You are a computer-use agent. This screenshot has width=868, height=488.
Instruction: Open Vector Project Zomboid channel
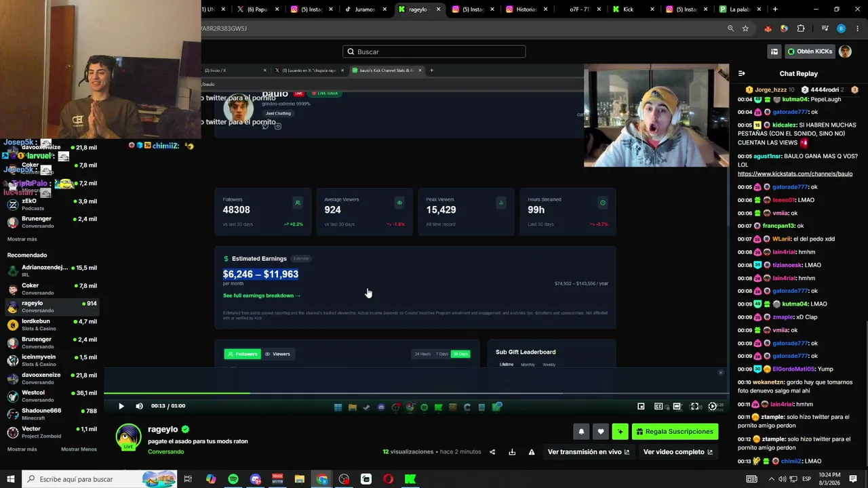coord(52,432)
